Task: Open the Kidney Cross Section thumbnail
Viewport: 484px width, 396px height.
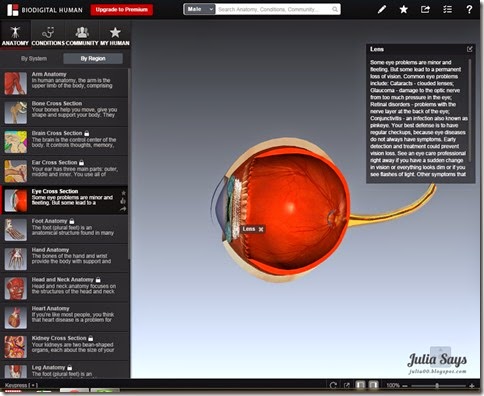Action: click(16, 347)
